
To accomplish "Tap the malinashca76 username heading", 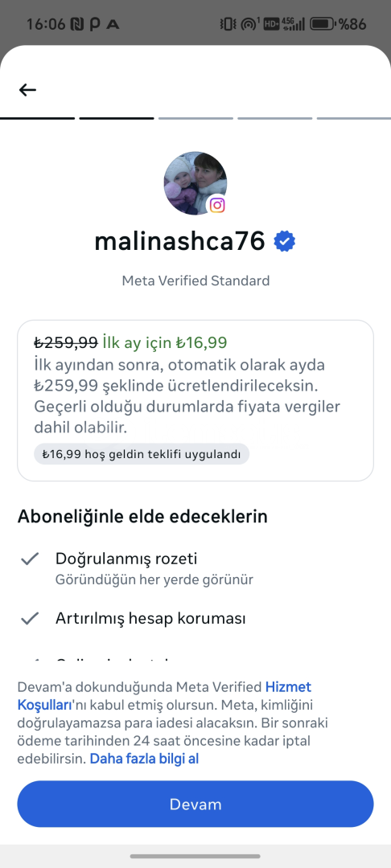I will (x=180, y=241).
